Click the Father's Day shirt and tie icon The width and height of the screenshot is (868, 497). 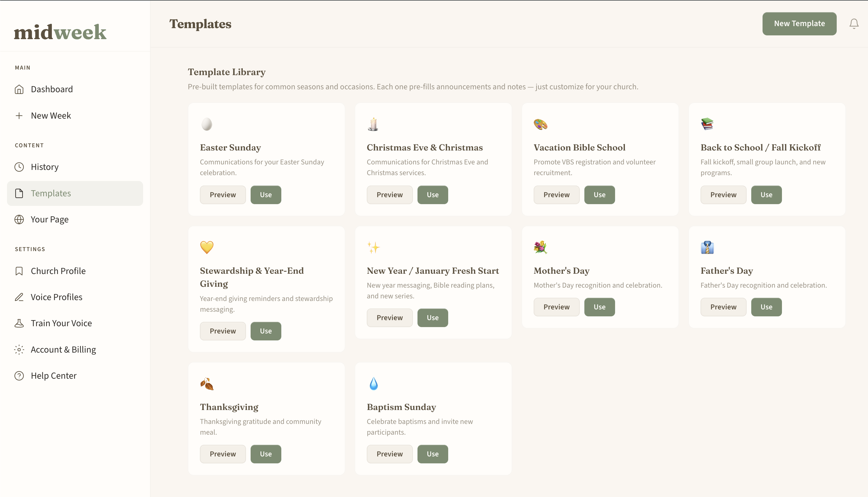(x=707, y=247)
